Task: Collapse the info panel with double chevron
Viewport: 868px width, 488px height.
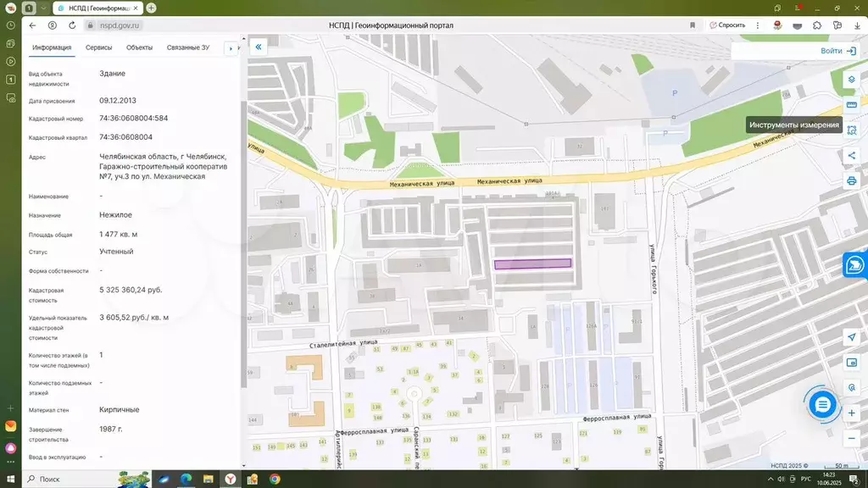Action: (x=259, y=47)
